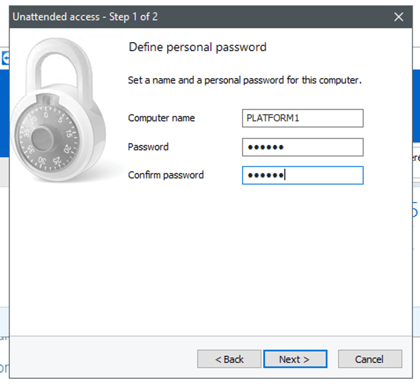Screen dimensions: 420x384
Task: Click the Computer name label
Action: [x=161, y=118]
